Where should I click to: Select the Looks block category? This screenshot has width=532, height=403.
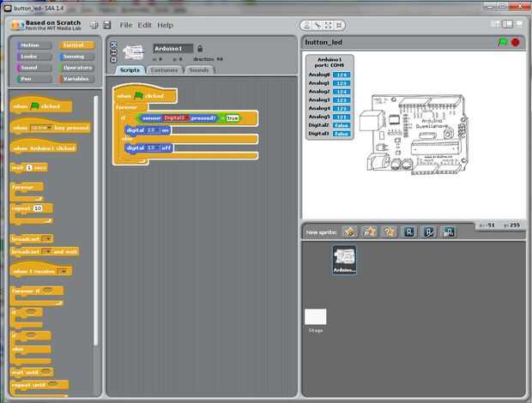[x=34, y=57]
